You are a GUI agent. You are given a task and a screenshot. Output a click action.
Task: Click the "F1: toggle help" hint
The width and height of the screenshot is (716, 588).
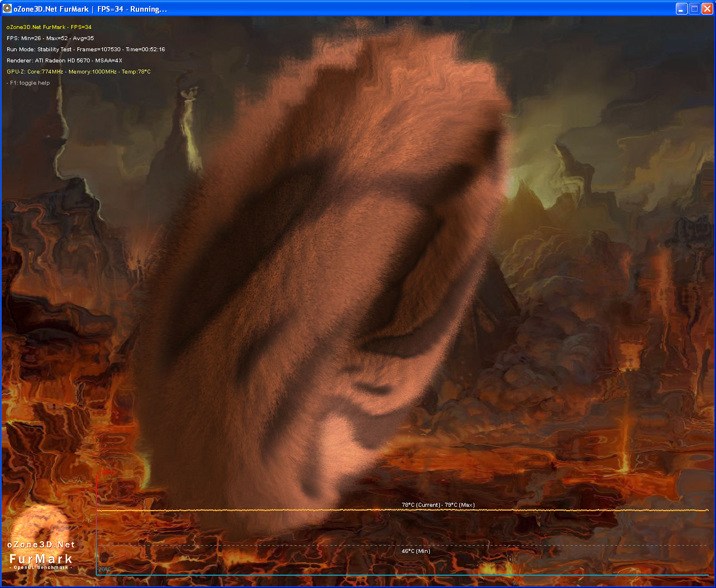click(x=28, y=83)
